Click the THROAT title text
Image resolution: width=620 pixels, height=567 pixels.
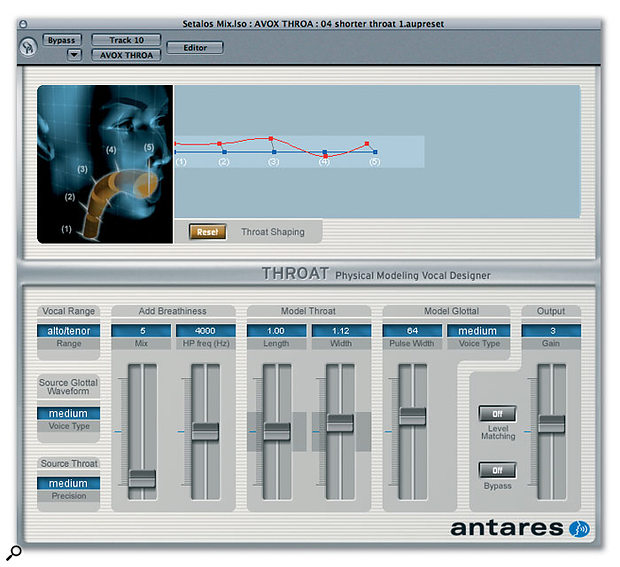tap(295, 274)
